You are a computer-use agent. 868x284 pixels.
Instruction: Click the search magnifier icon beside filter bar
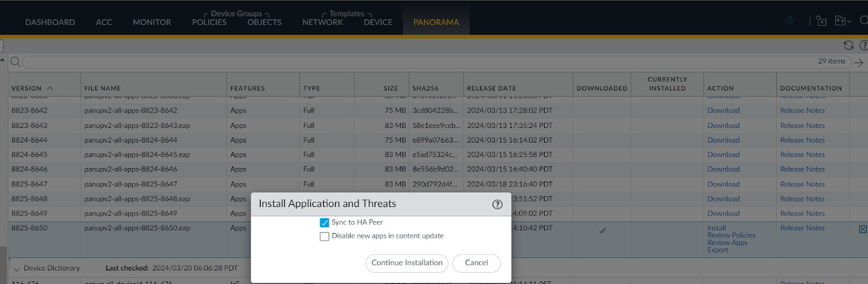click(x=15, y=62)
